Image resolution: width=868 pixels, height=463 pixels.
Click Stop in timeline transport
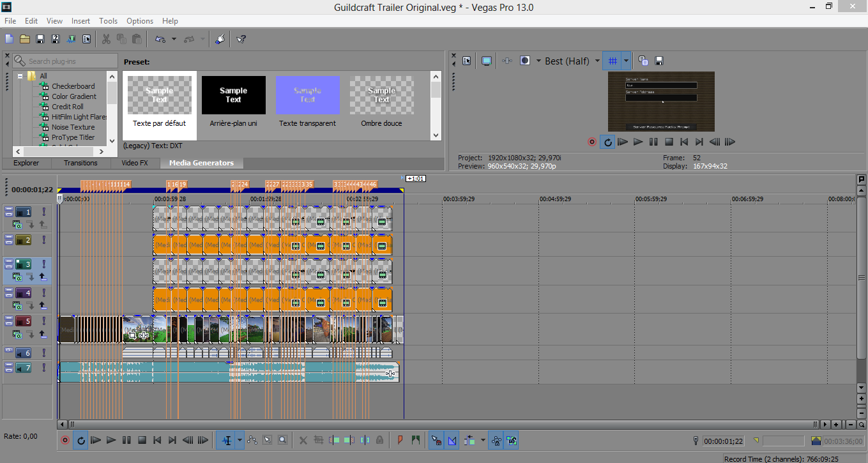tap(142, 440)
